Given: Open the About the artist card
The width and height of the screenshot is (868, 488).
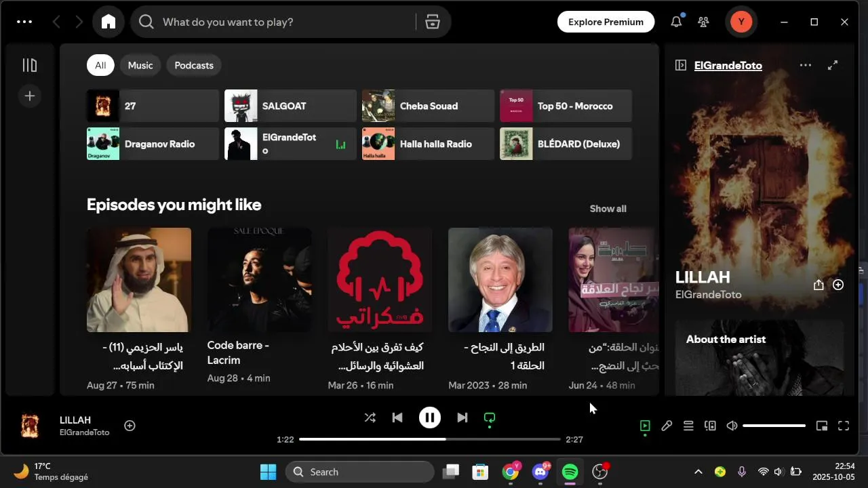Looking at the screenshot, I should click(759, 358).
